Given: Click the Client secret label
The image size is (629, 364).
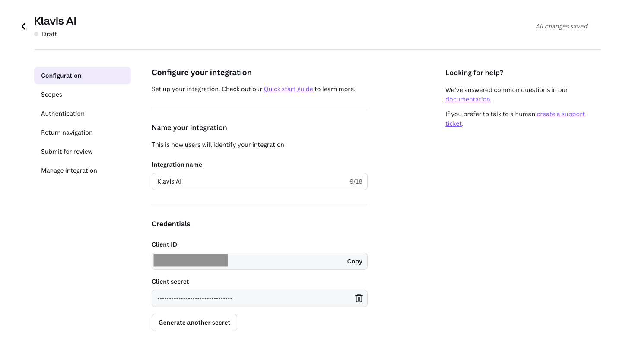Looking at the screenshot, I should coord(170,282).
